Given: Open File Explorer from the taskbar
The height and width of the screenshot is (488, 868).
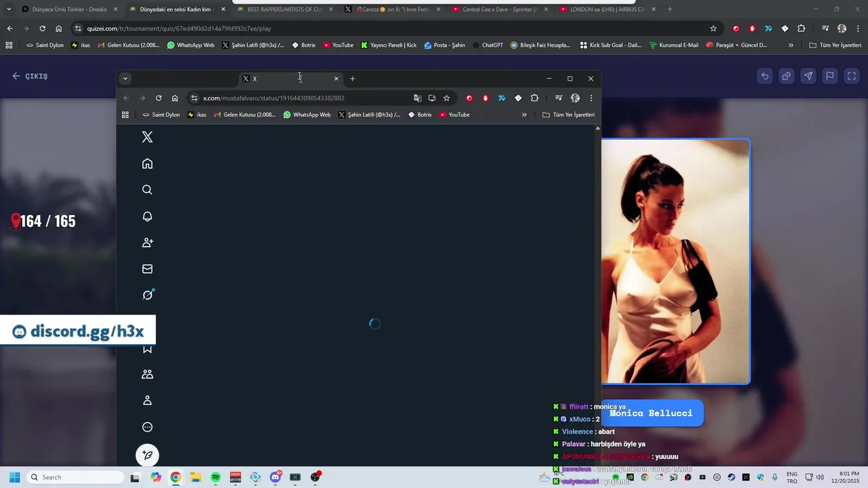Looking at the screenshot, I should pos(195,477).
